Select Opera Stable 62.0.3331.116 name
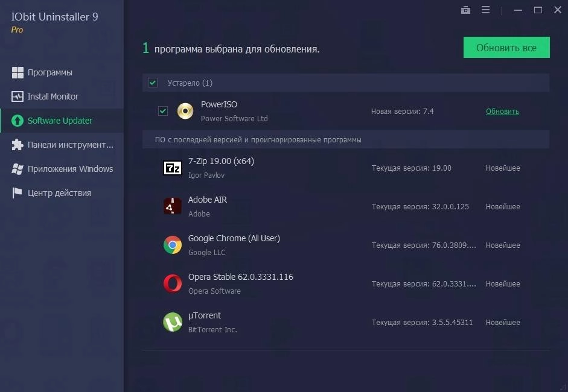The image size is (568, 392). coord(240,277)
